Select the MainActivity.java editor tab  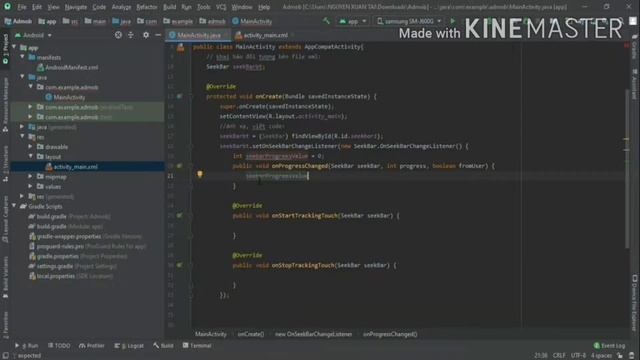198,36
